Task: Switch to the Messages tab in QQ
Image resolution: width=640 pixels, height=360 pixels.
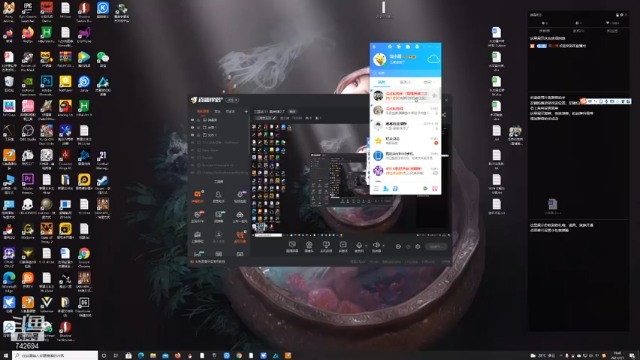Action: (x=381, y=82)
